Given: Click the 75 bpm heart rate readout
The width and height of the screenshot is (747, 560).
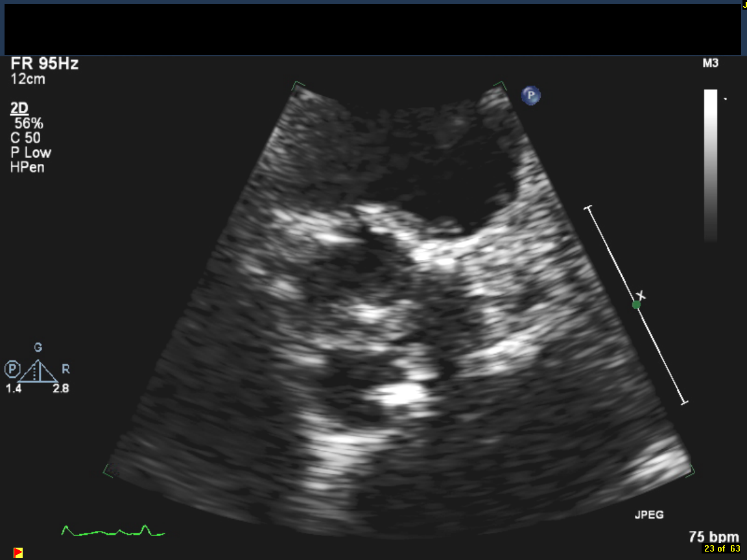Looking at the screenshot, I should pos(713,537).
